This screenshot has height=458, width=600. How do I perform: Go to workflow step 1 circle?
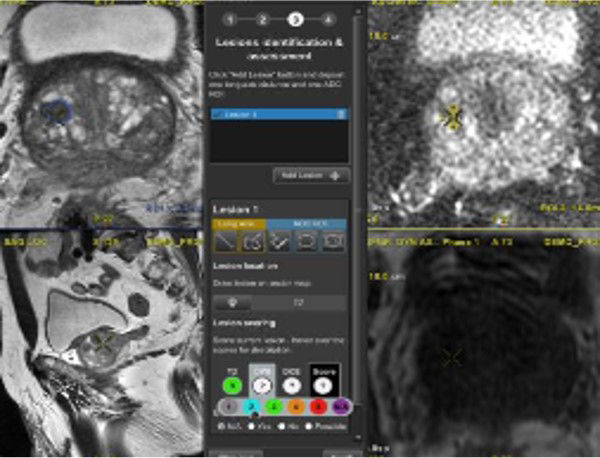[230, 20]
